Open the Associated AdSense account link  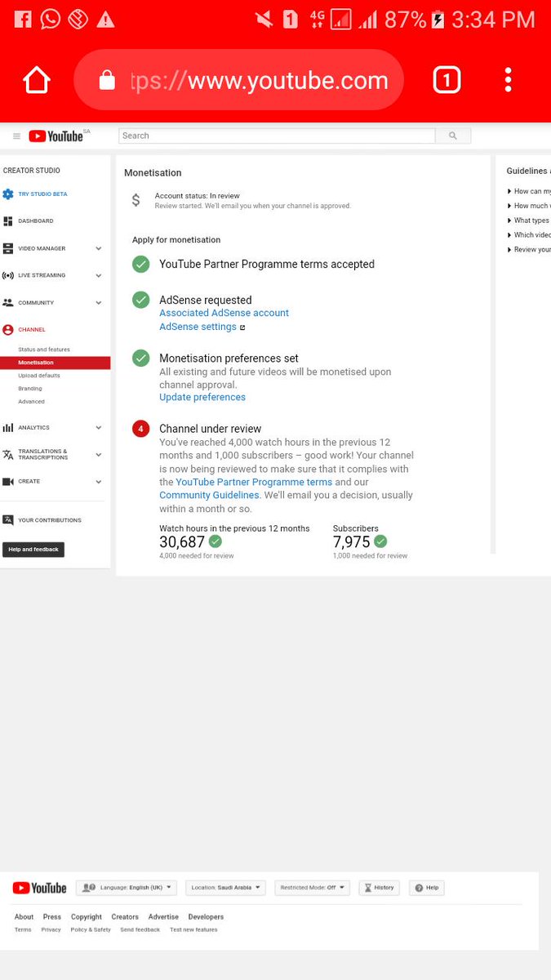pos(224,313)
